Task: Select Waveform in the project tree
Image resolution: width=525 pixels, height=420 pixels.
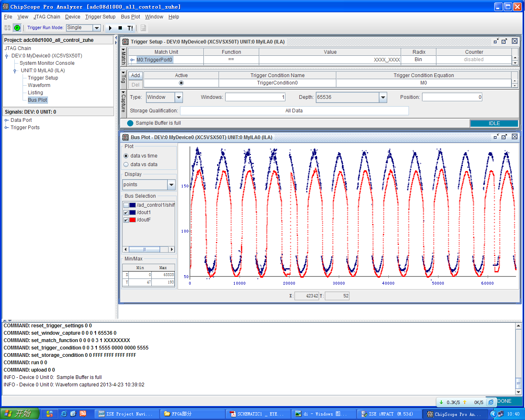Action: pos(39,85)
